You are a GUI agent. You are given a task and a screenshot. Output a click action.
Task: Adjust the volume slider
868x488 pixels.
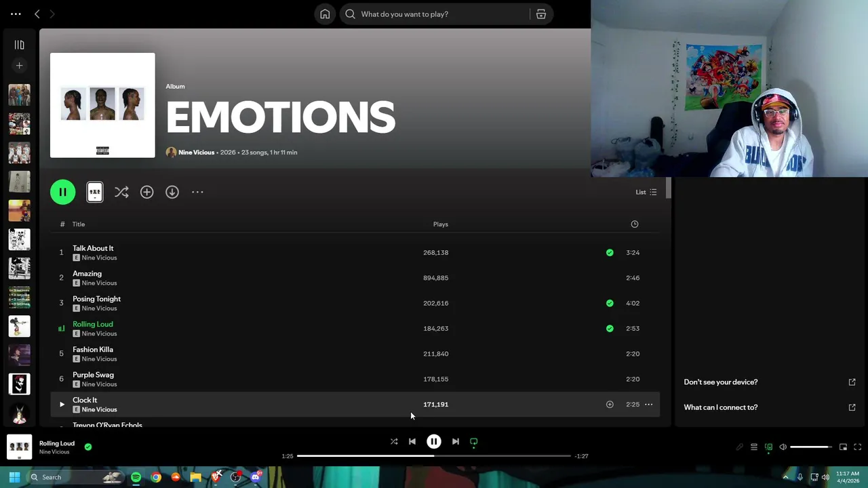811,447
